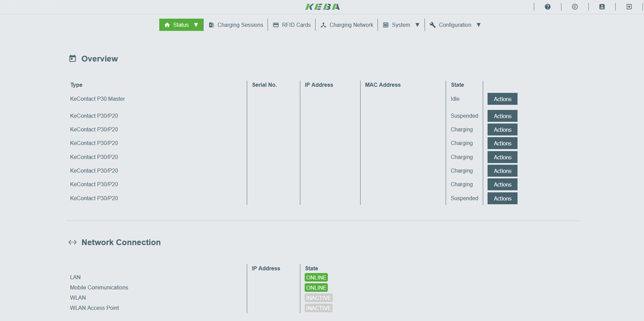Click the KEBA logo

point(323,7)
